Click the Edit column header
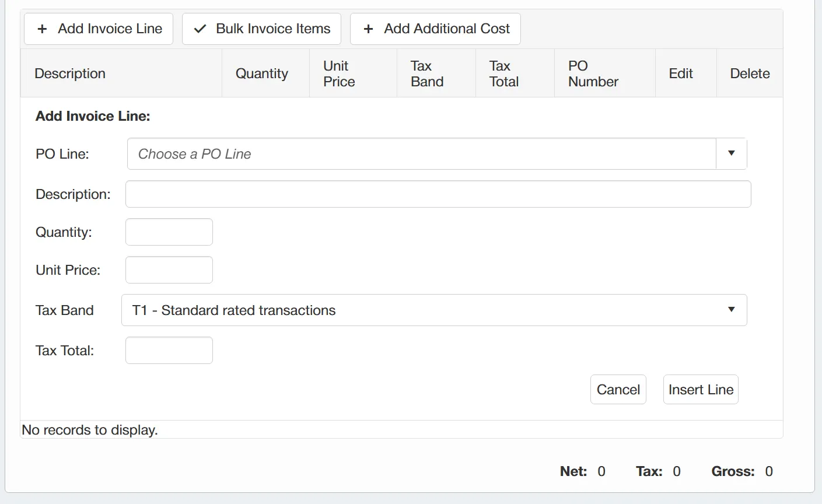Screen dimensions: 822x504 (x=686, y=73)
